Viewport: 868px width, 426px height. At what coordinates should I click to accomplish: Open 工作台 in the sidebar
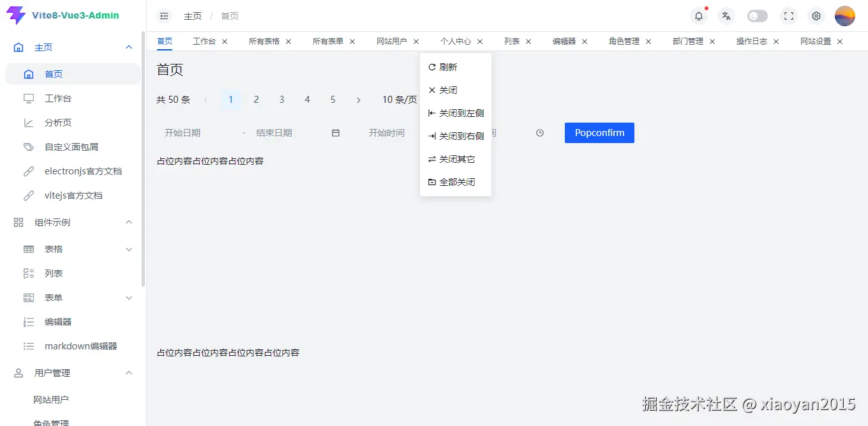(x=73, y=98)
